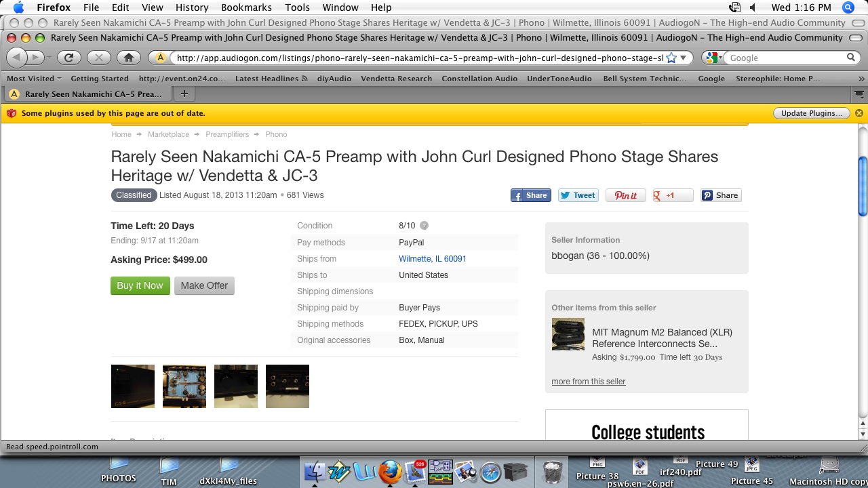
Task: Click the seller name bbogan (36 - 100.00%)
Action: pyautogui.click(x=600, y=256)
